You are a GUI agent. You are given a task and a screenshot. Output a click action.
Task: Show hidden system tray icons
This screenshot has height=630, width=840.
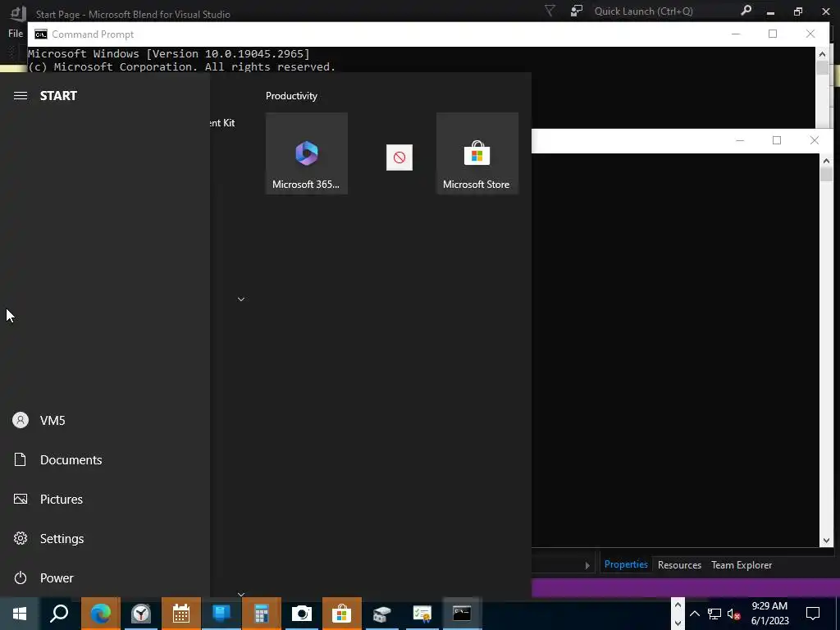[695, 614]
